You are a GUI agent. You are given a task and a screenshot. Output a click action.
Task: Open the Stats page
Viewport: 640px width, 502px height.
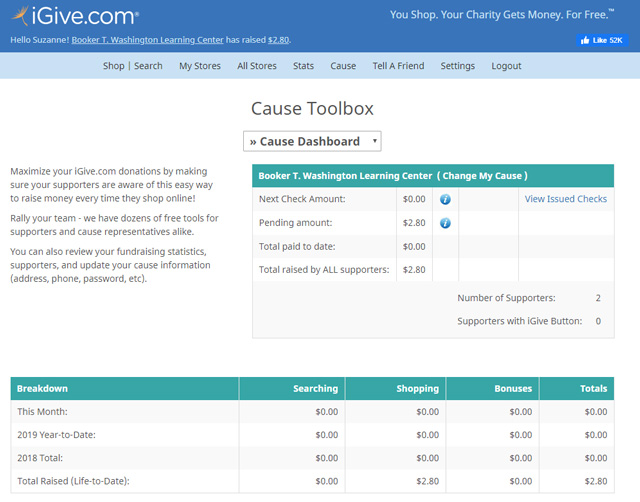303,66
